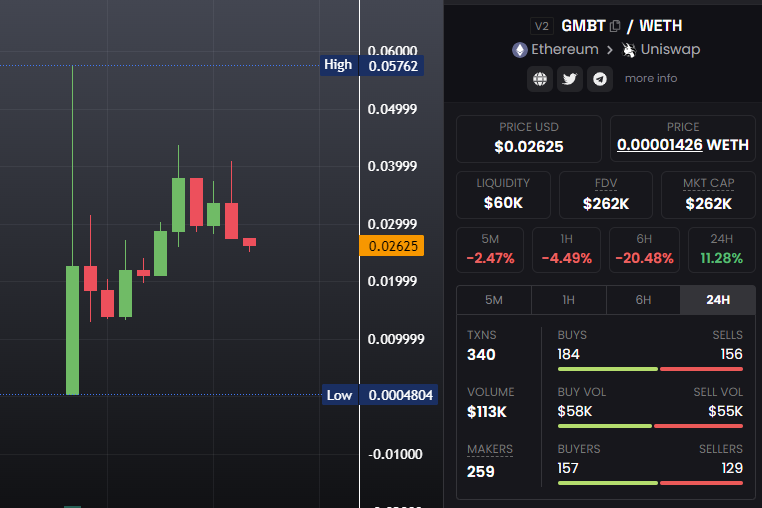
Task: Click the -0.01000 price axis tick
Action: pyautogui.click(x=395, y=454)
